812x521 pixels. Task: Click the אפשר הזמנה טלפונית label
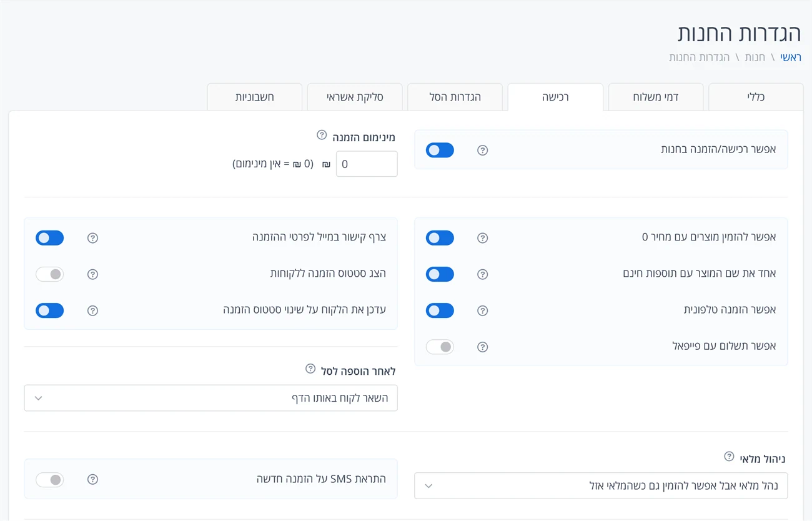[730, 310]
